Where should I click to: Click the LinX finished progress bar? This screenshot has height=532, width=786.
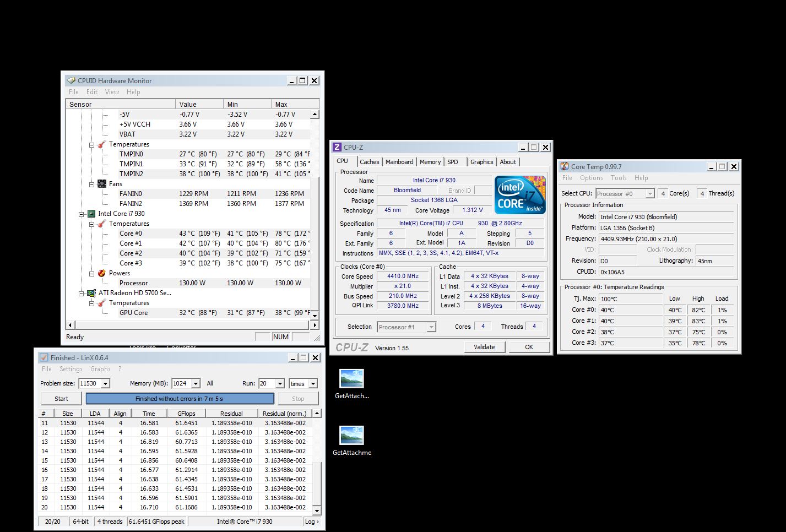coord(180,399)
